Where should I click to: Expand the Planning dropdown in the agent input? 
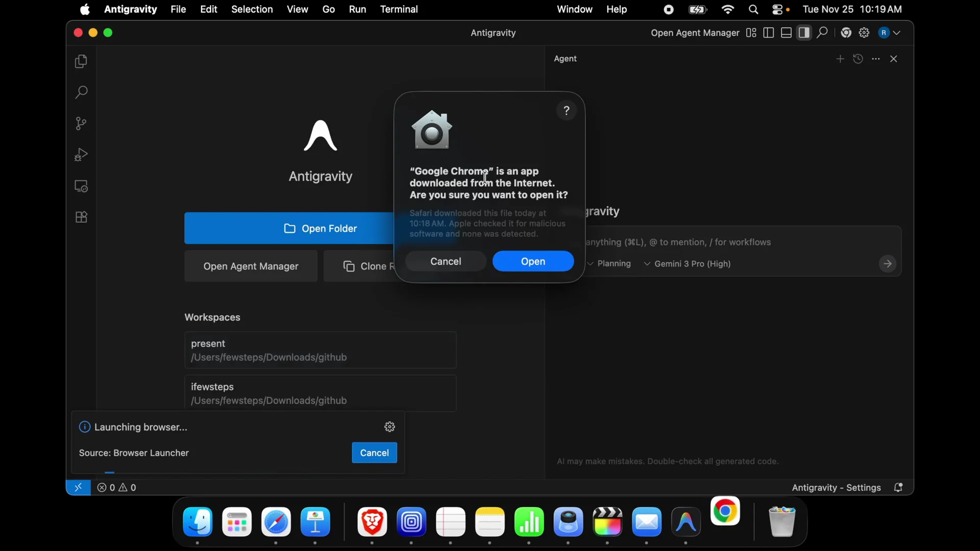coord(610,264)
